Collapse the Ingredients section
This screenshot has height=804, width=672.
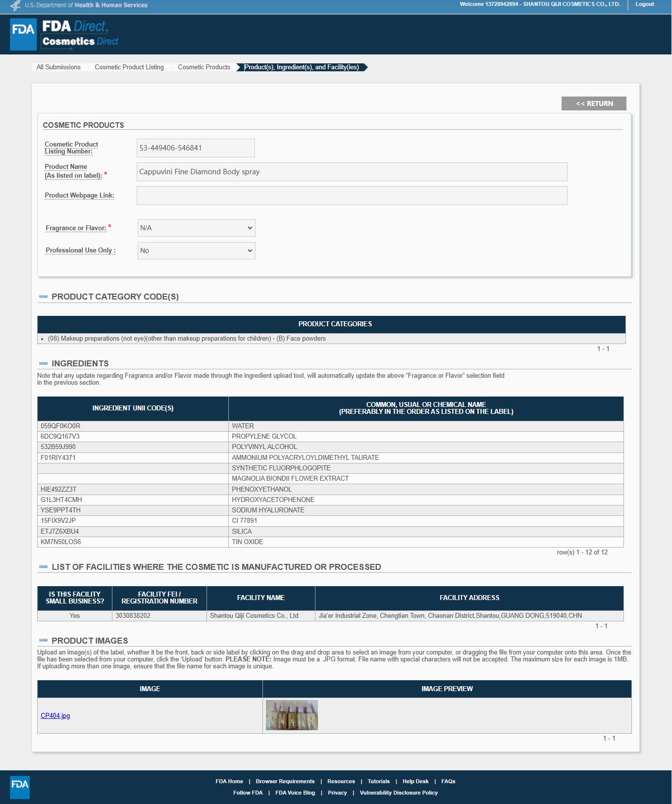click(44, 363)
